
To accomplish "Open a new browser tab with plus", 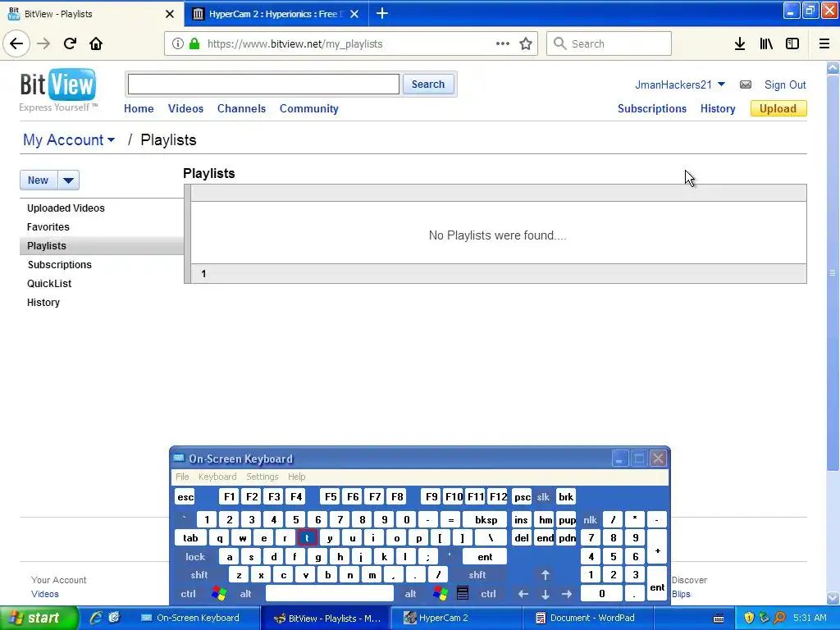I will click(382, 13).
